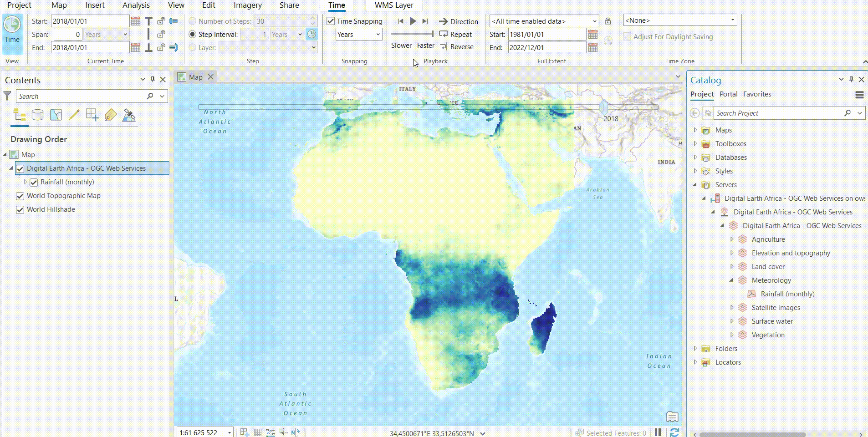Expand the Land cover category
868x437 pixels.
pos(732,266)
